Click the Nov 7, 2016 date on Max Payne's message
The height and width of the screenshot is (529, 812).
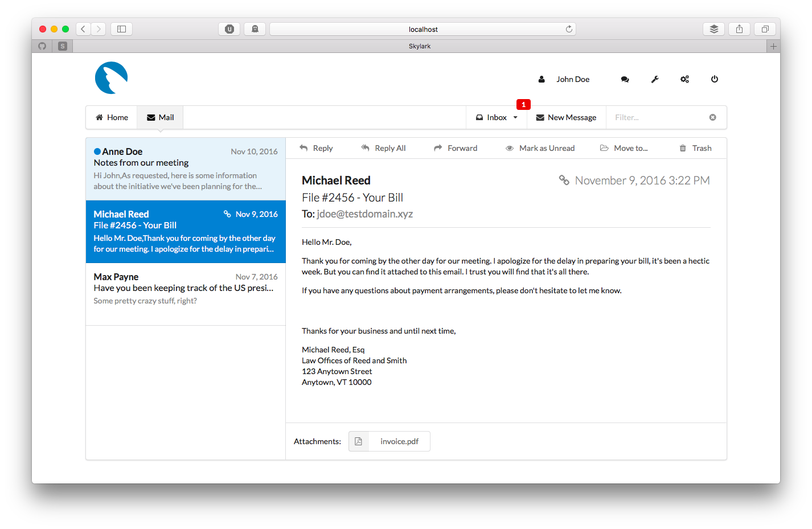[x=256, y=277]
